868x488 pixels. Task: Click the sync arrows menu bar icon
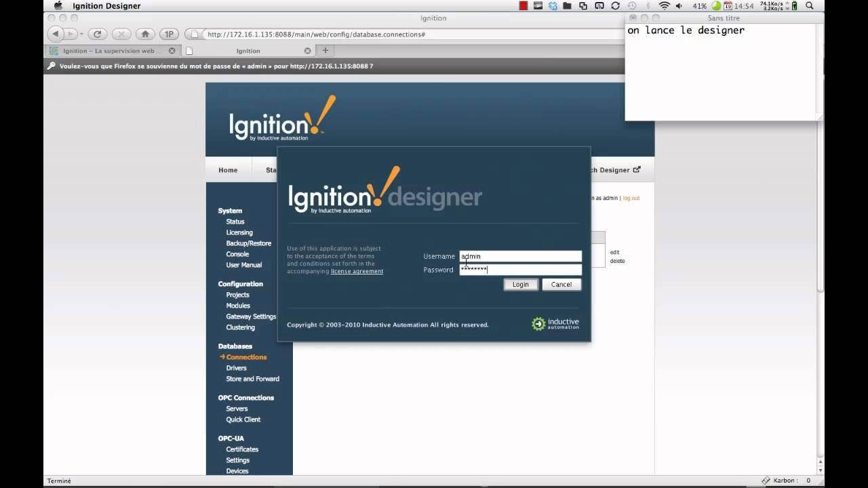(x=616, y=5)
